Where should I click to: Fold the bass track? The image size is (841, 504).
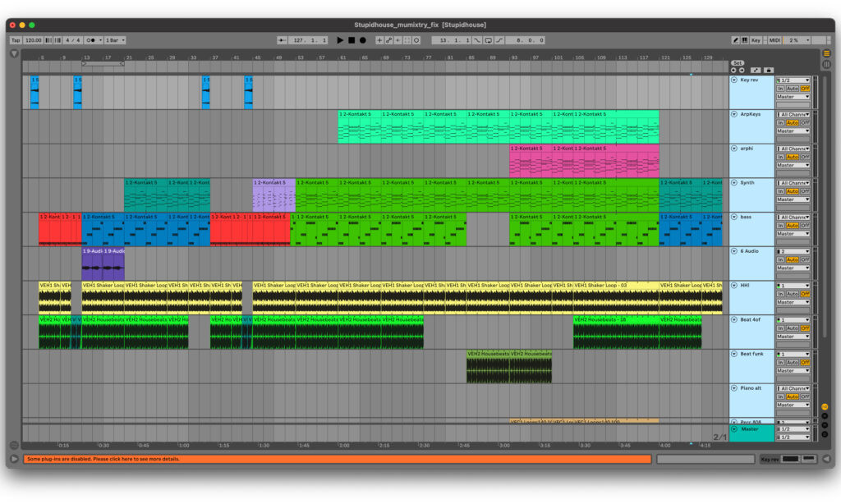click(733, 218)
